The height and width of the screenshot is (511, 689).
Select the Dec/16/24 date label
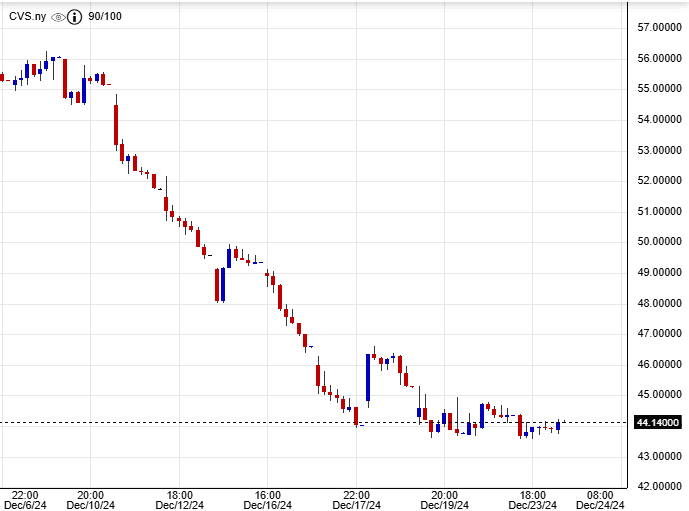coord(267,505)
